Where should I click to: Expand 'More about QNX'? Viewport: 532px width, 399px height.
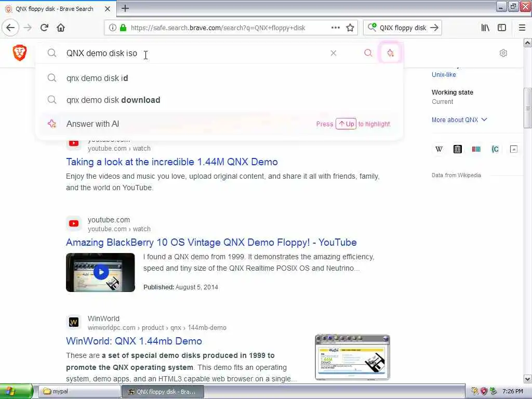pyautogui.click(x=459, y=120)
